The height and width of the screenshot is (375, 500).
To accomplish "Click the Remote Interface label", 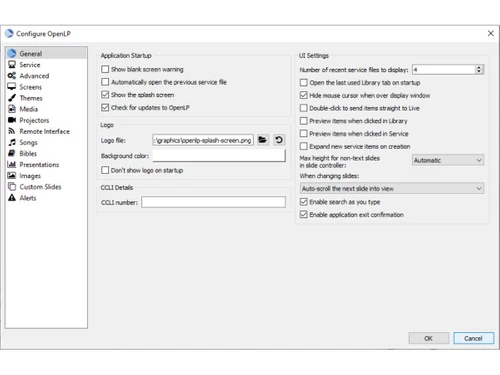I will [x=44, y=131].
